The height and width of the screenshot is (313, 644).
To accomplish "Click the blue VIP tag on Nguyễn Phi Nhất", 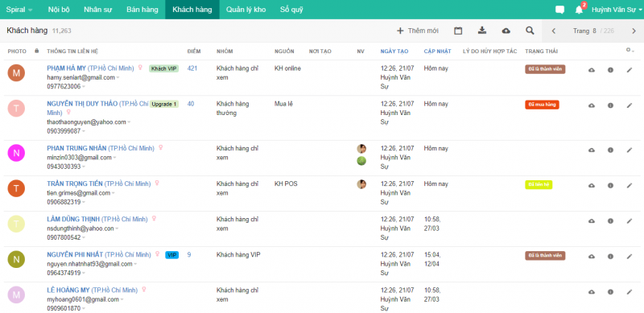I will point(172,255).
